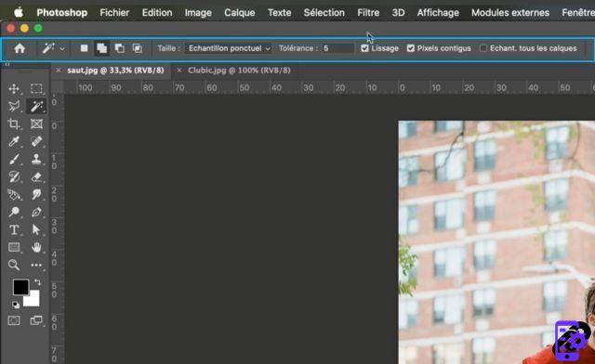Viewport: 595px width, 364px height.
Task: Select the Eraser tool
Action: click(36, 176)
